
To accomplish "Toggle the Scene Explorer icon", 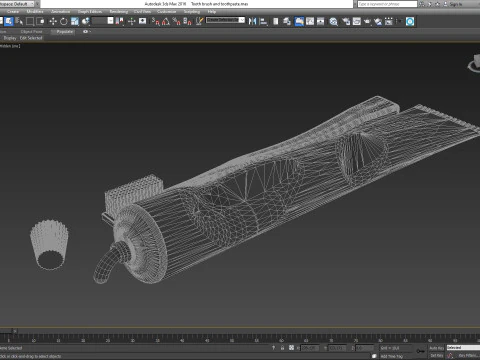I will pos(276,21).
